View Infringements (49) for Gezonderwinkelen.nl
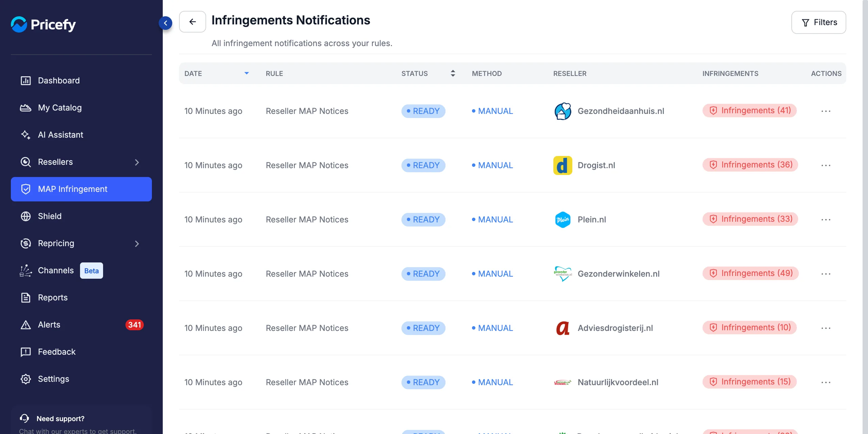868x434 pixels. [751, 273]
